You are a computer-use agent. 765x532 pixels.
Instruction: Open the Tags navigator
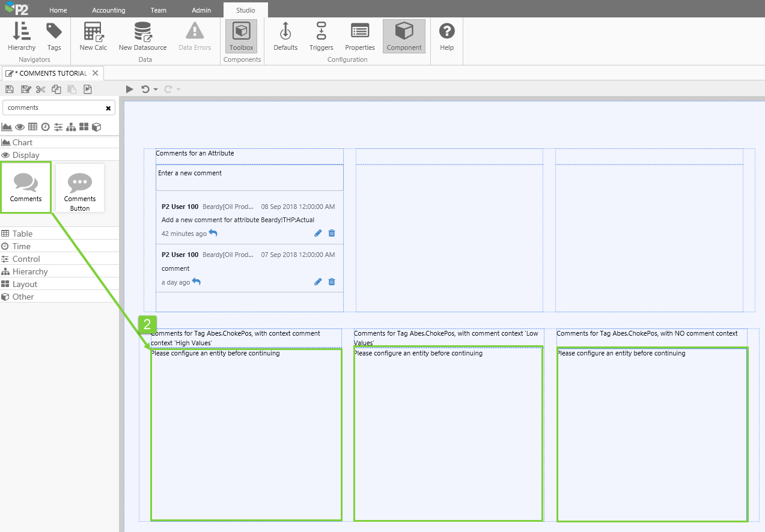tap(54, 37)
